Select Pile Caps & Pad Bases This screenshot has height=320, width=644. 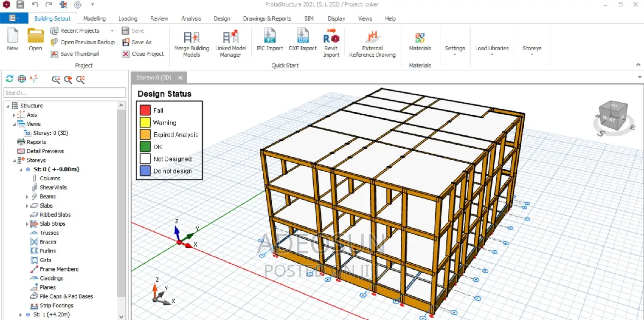[x=66, y=296]
